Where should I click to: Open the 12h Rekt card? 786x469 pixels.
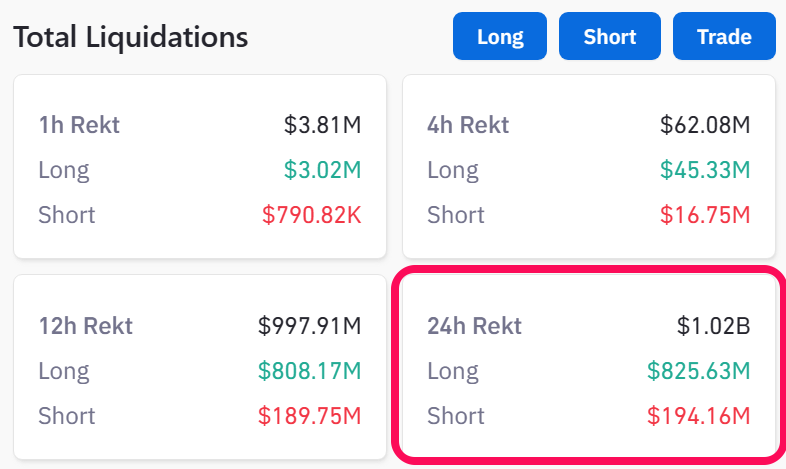point(199,368)
